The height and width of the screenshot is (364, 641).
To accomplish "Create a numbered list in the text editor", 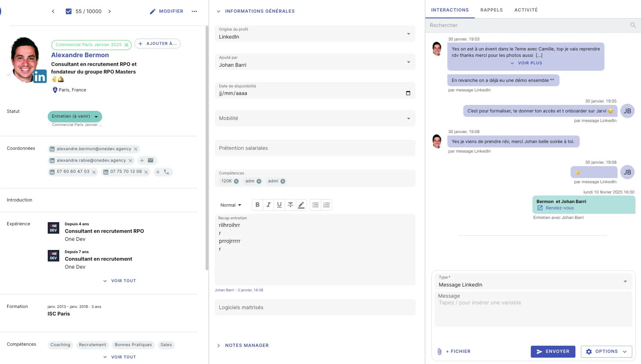I will point(326,205).
